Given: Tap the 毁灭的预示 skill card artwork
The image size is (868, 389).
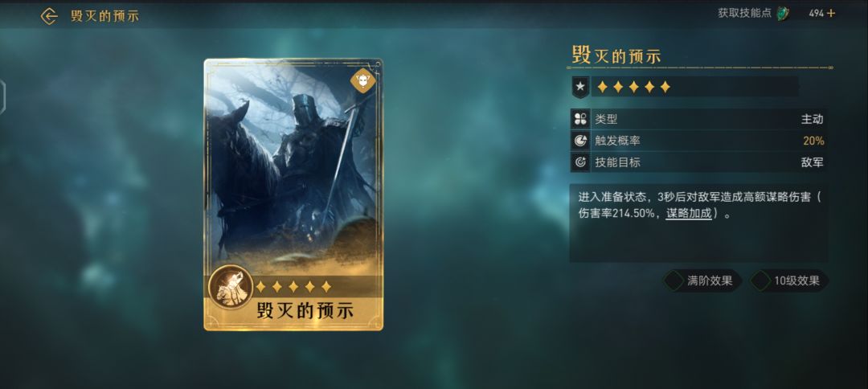Looking at the screenshot, I should pyautogui.click(x=293, y=194).
